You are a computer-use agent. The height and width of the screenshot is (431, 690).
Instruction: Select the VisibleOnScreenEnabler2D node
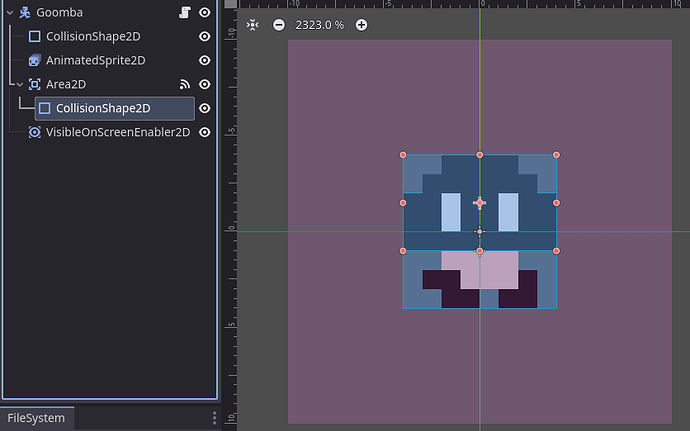pos(118,132)
